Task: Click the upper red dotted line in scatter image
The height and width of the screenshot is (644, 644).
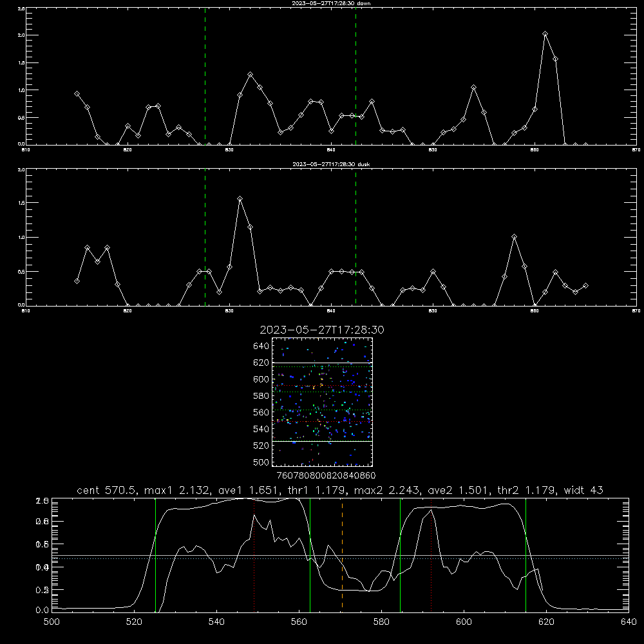Action: pos(323,386)
